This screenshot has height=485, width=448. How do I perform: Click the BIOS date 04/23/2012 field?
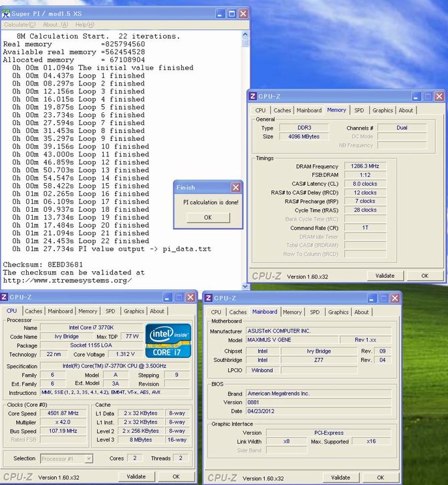point(318,411)
